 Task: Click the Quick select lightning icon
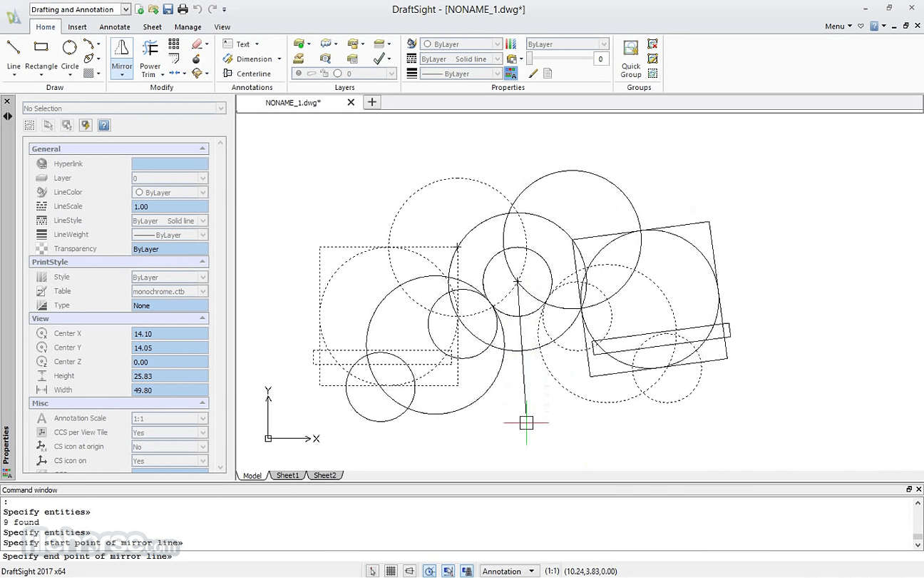pyautogui.click(x=86, y=126)
